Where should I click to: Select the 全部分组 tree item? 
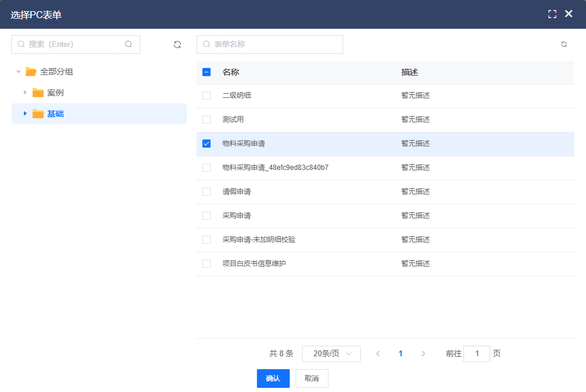[x=56, y=72]
